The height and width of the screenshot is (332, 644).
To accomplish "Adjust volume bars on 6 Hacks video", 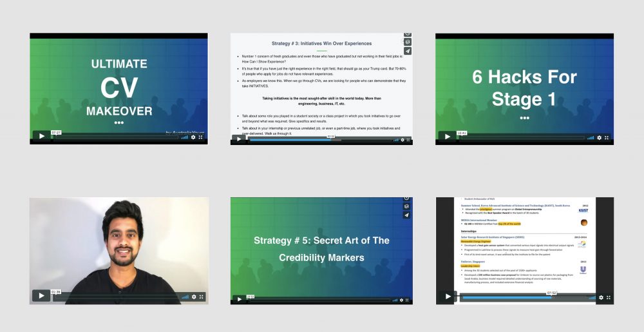I will pos(591,138).
